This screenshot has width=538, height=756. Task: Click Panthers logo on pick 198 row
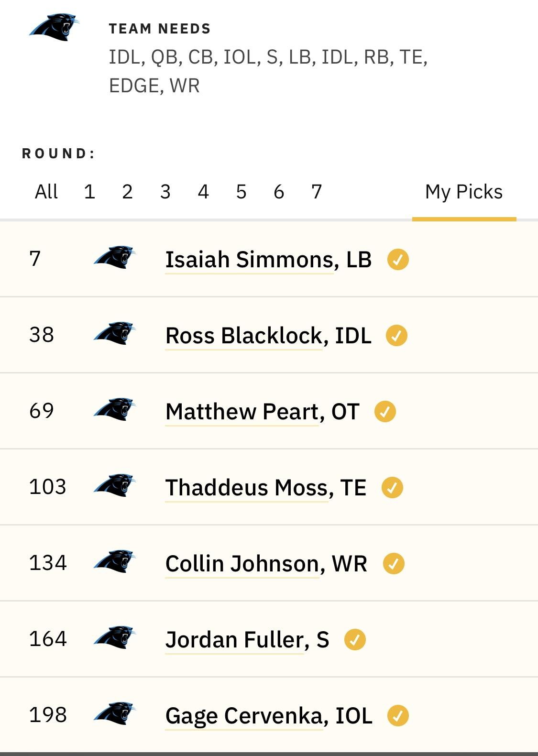point(115,713)
